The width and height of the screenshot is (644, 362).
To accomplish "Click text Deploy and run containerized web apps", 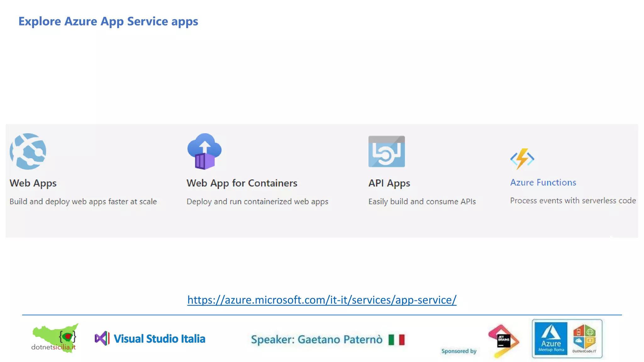I will (257, 201).
